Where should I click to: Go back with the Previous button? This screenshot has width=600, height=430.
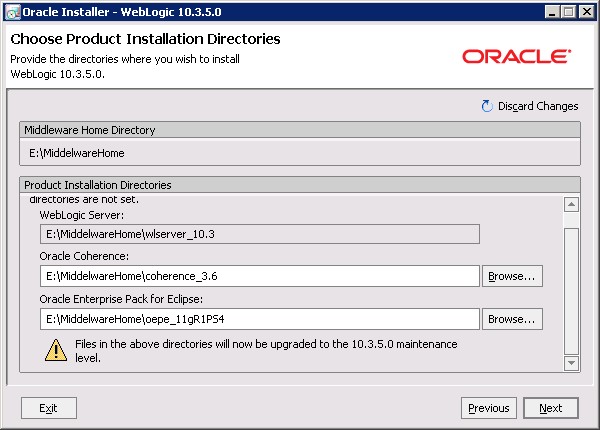point(488,408)
